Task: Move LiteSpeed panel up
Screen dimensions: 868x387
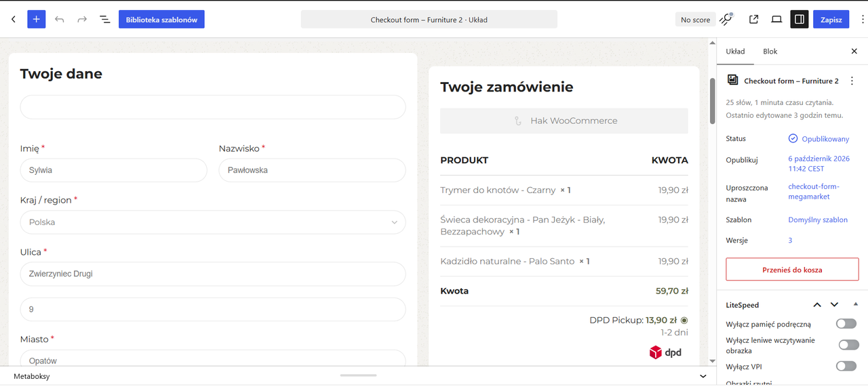Action: pyautogui.click(x=817, y=305)
